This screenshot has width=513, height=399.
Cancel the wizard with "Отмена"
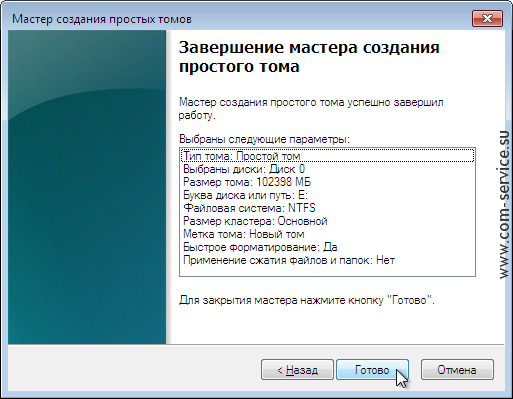point(457,370)
